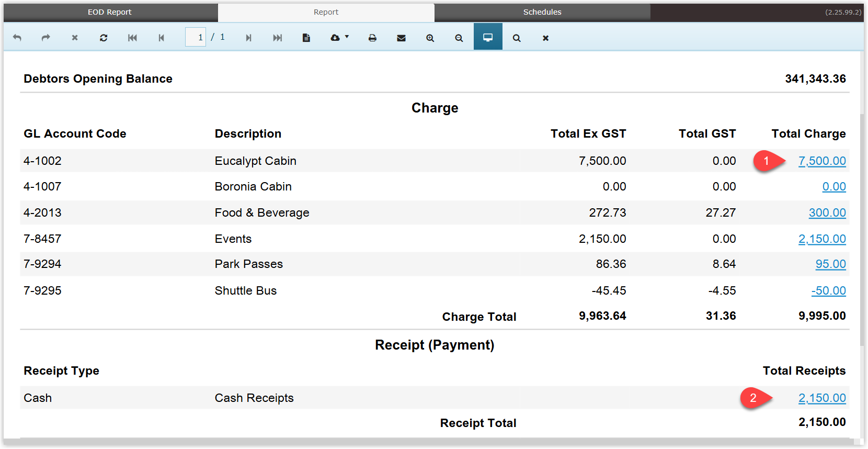
Task: Click GL code 7-9294
Action: (x=42, y=264)
